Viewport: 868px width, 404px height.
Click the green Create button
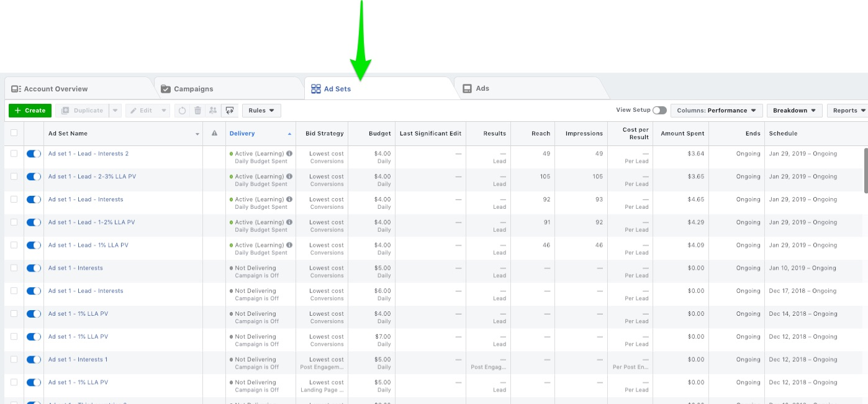pos(29,110)
